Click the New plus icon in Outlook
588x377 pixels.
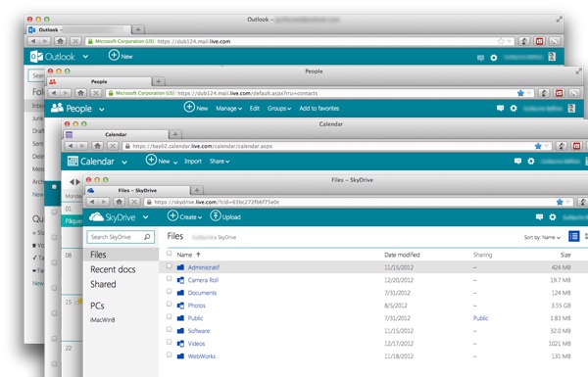(x=114, y=55)
